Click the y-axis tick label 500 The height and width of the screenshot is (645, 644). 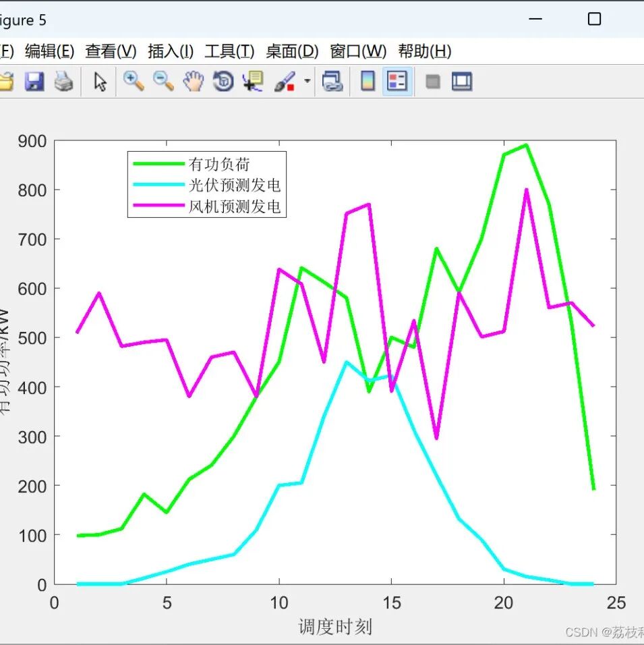click(x=32, y=338)
